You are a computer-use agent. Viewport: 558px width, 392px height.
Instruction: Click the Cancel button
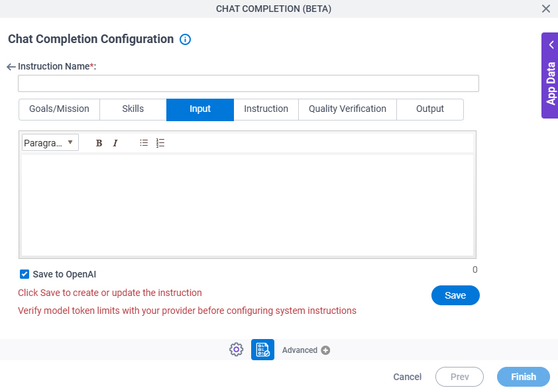(x=407, y=377)
